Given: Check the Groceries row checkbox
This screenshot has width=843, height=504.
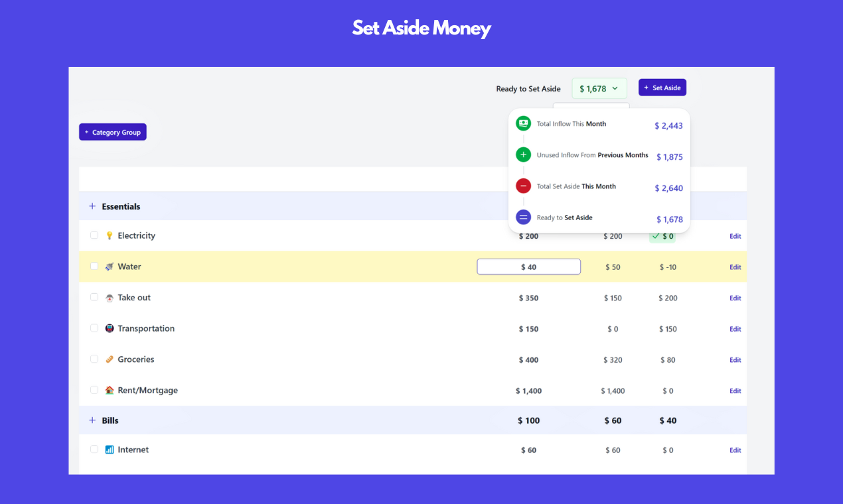Looking at the screenshot, I should tap(94, 359).
